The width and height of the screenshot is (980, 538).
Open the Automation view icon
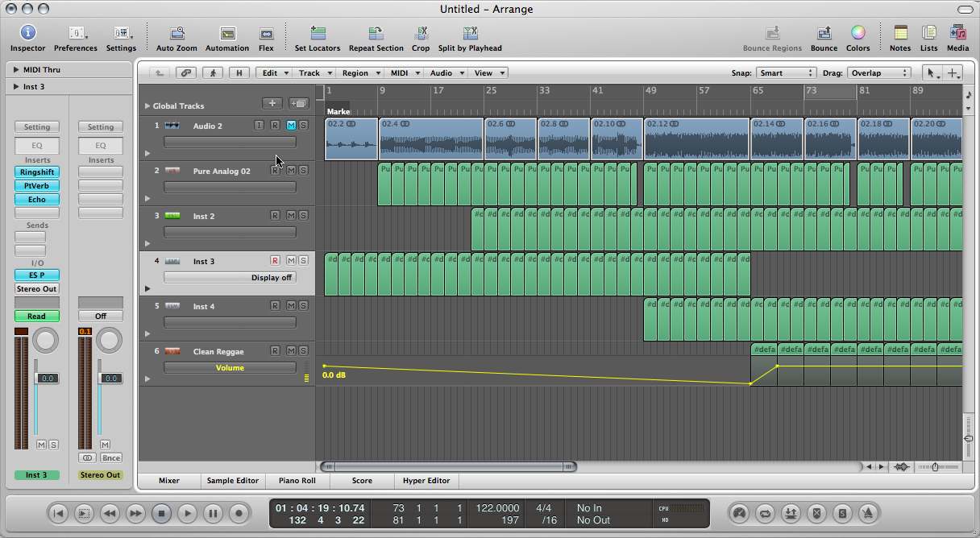(x=227, y=34)
